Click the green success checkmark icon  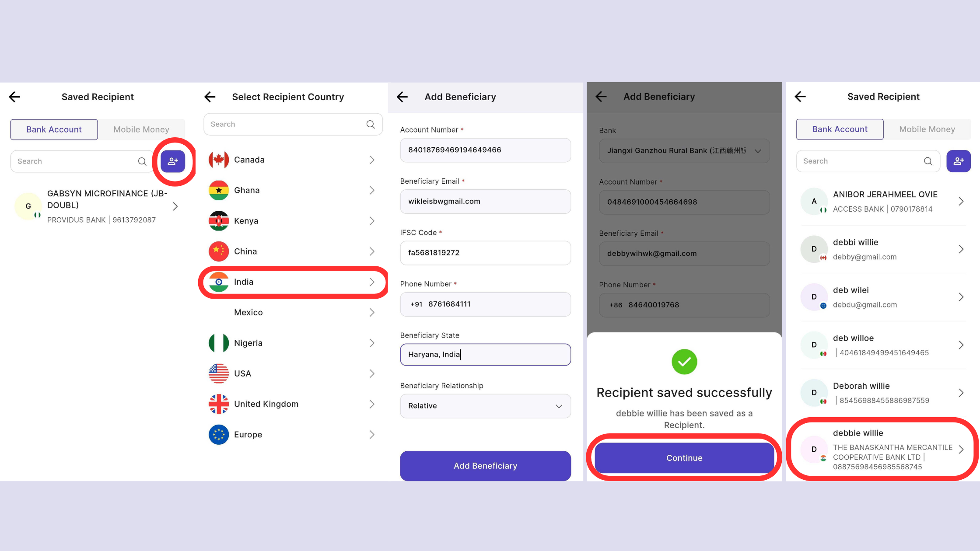684,362
